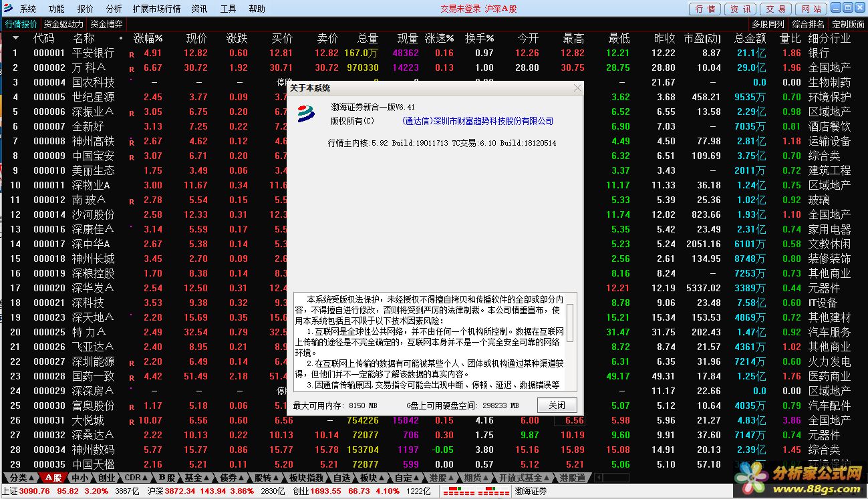Click the 行情 button at top right
The image size is (868, 499).
705,9
